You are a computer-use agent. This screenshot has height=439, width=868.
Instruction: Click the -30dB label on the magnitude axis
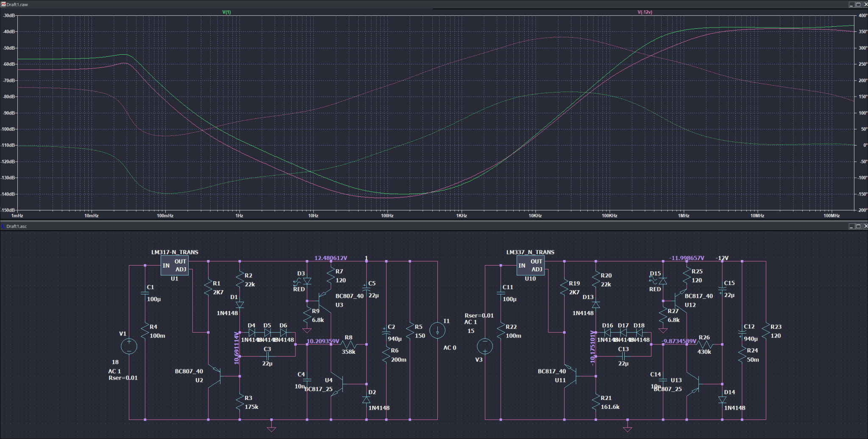point(8,15)
